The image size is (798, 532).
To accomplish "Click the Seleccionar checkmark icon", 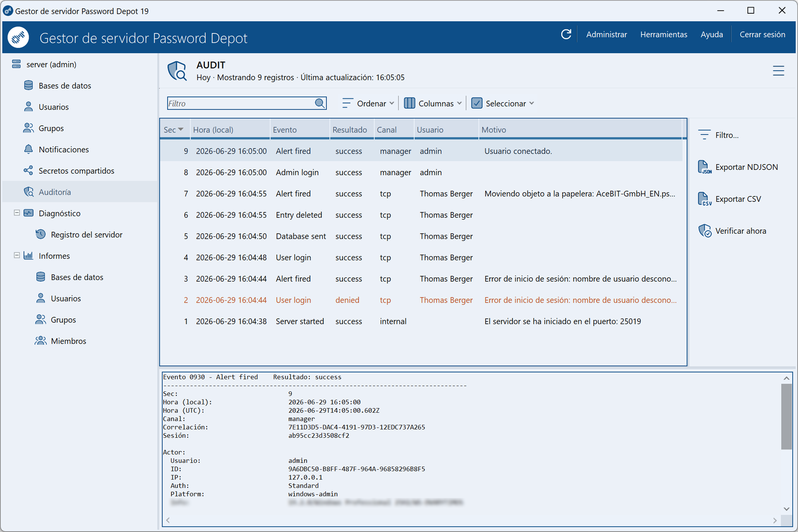I will [x=477, y=103].
